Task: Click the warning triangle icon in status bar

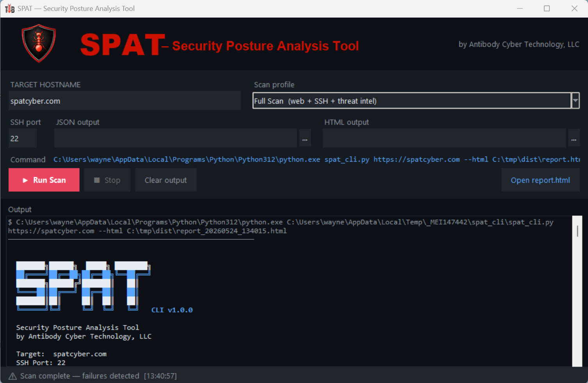Action: click(12, 376)
